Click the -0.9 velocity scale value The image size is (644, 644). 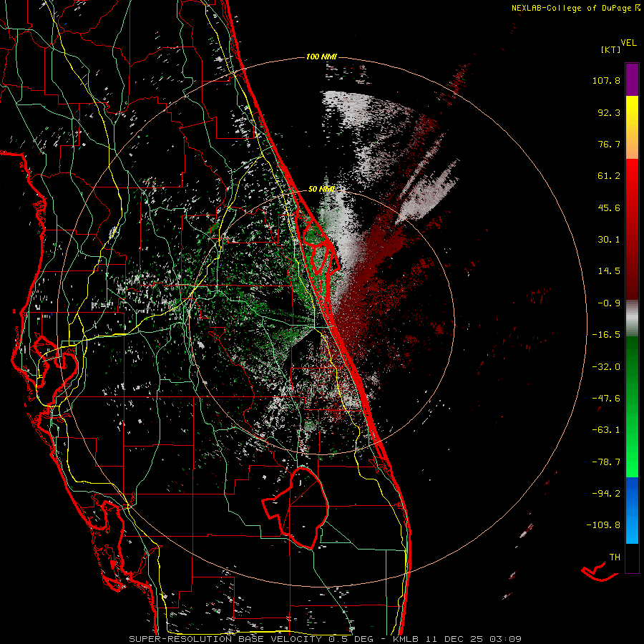click(x=609, y=303)
